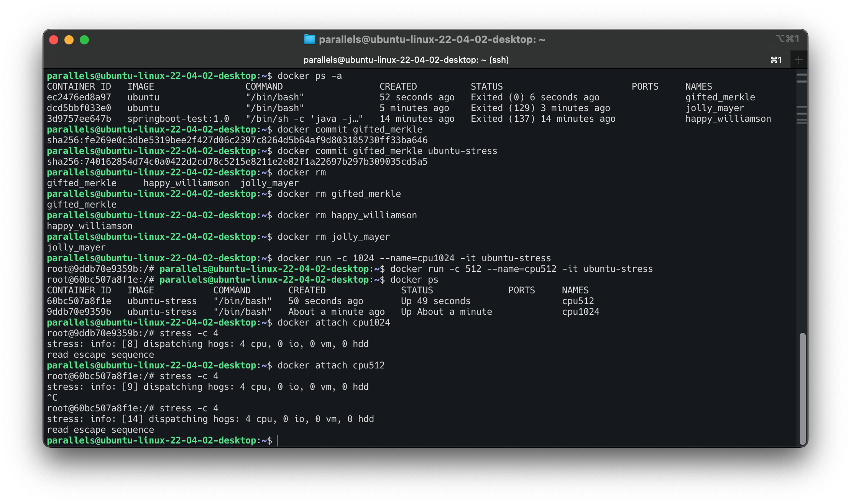
Task: Click stress info [14] dispatching hogs line
Action: [x=210, y=419]
